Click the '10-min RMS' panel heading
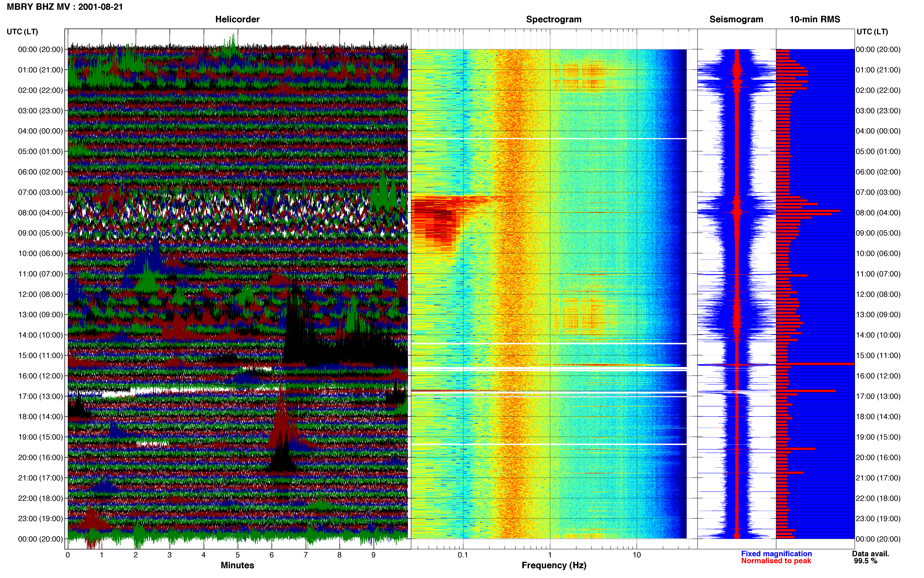 (x=815, y=20)
